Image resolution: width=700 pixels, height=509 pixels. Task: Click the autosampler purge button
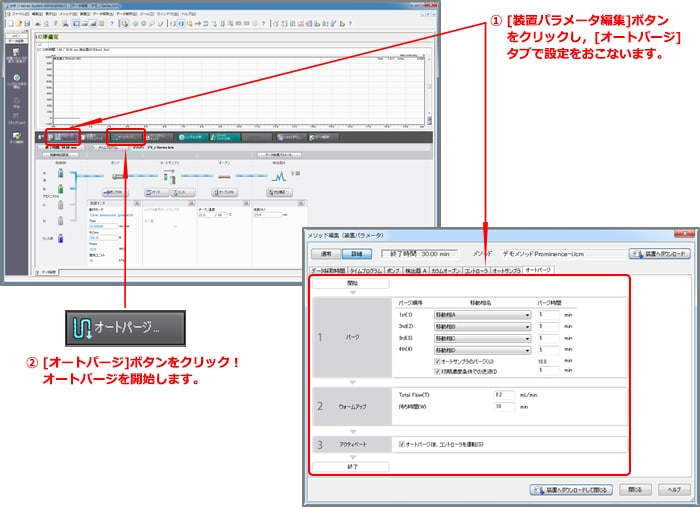tap(156, 192)
